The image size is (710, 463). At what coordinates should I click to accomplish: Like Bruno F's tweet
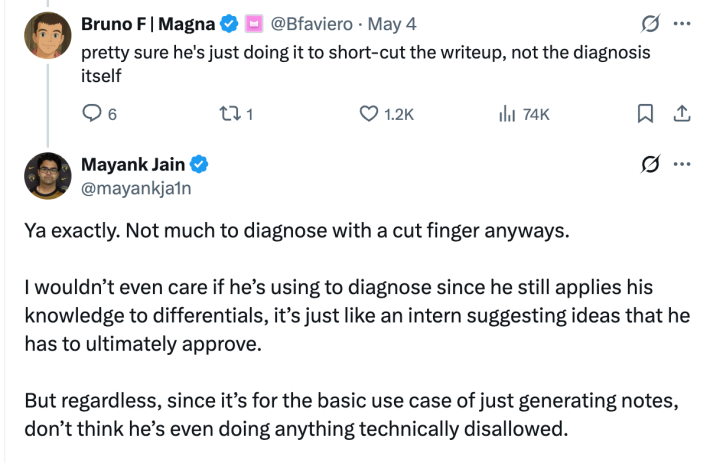368,114
